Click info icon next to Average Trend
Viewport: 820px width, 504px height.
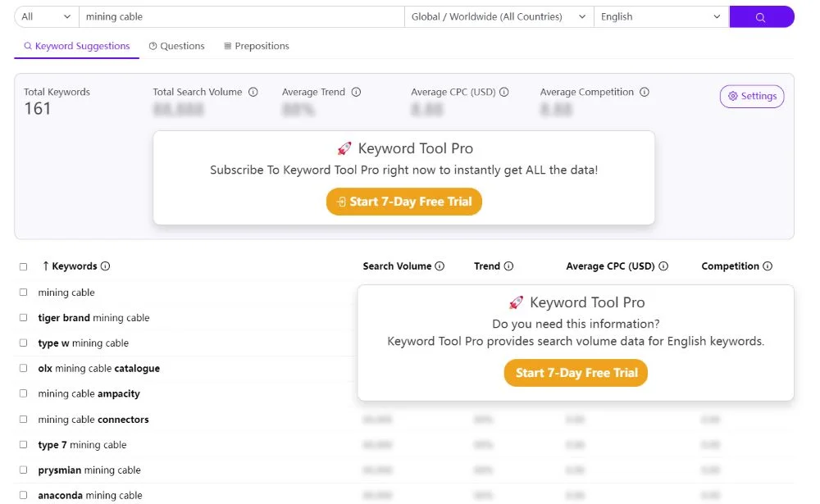[356, 93]
